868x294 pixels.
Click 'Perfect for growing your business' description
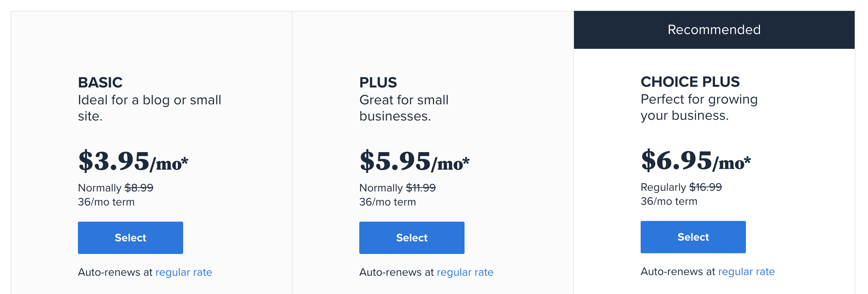coord(699,107)
